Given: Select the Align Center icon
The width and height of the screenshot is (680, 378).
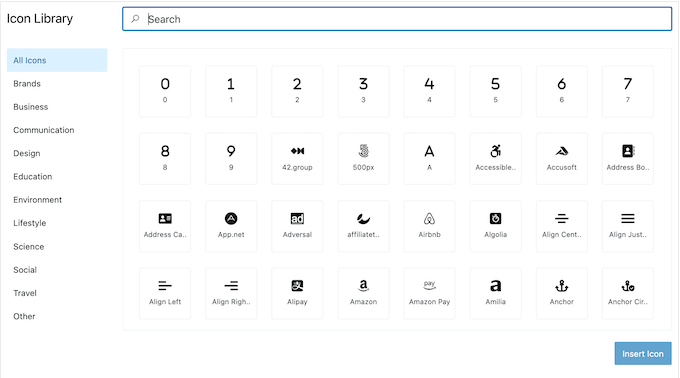Looking at the screenshot, I should 562,226.
